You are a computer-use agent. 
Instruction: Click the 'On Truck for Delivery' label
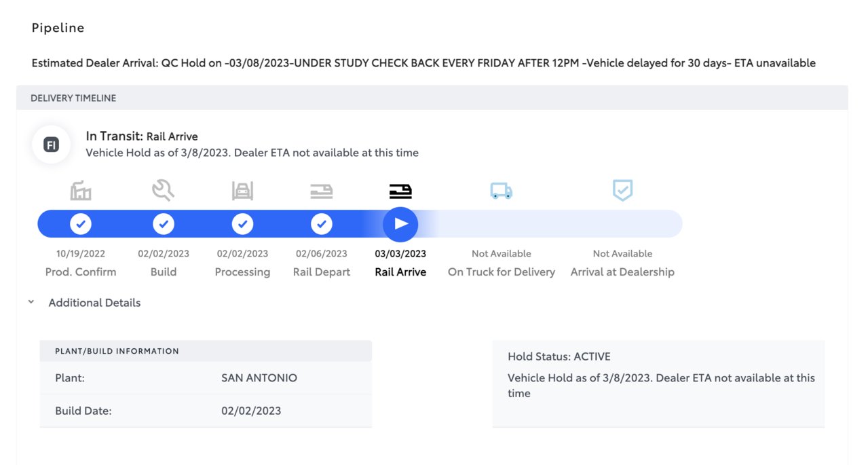[x=502, y=272]
